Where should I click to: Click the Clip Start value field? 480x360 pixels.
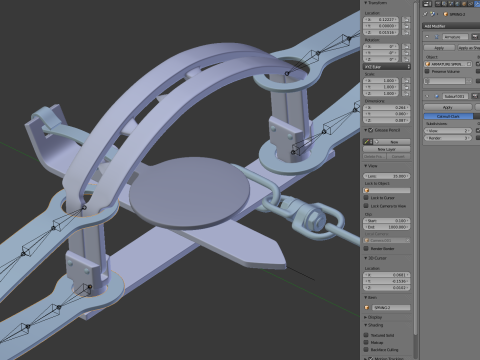tap(387, 221)
